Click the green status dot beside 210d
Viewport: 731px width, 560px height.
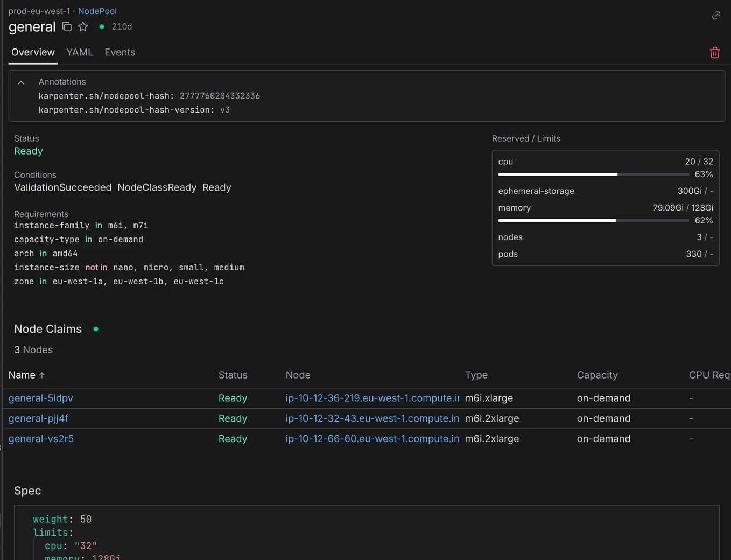pyautogui.click(x=102, y=26)
